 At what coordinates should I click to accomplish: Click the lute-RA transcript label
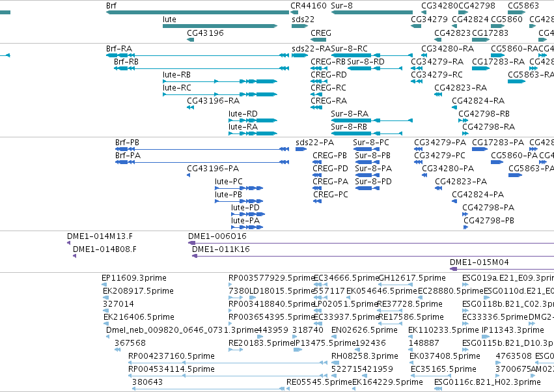coord(243,127)
